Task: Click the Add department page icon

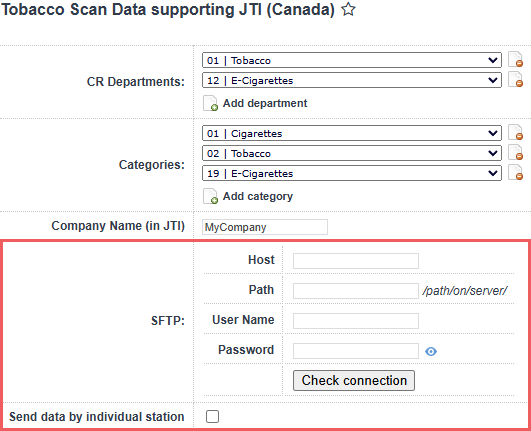Action: pyautogui.click(x=210, y=103)
